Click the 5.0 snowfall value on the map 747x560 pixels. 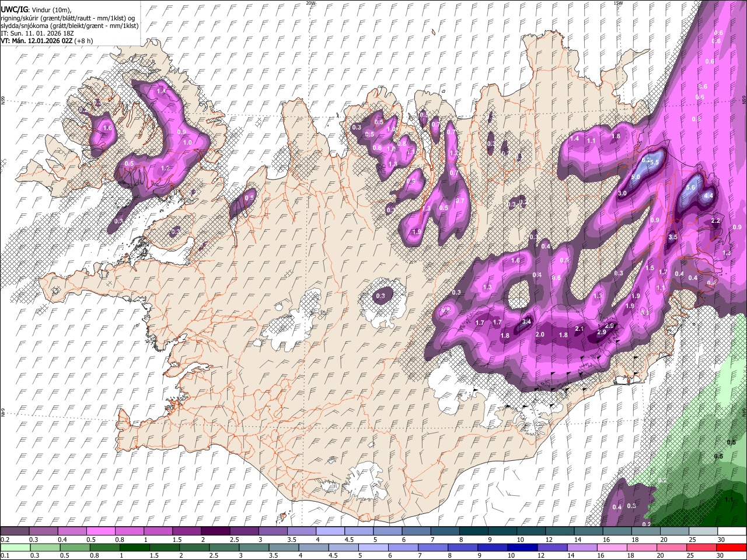click(x=636, y=177)
